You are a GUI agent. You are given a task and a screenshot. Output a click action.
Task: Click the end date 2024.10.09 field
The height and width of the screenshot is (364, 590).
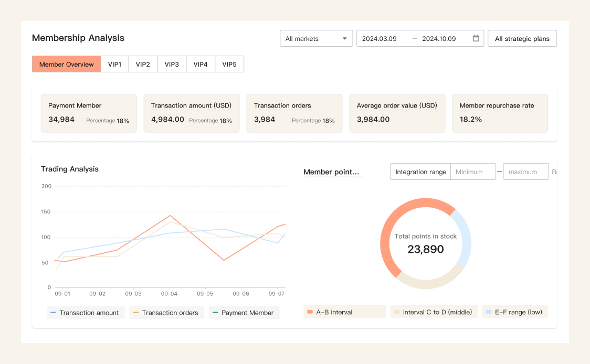point(439,38)
